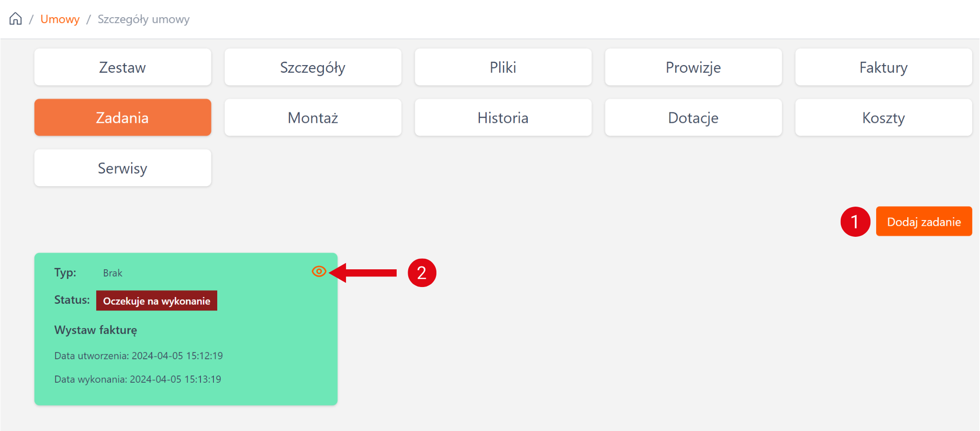980x431 pixels.
Task: Click the home icon in breadcrumb
Action: 16,19
